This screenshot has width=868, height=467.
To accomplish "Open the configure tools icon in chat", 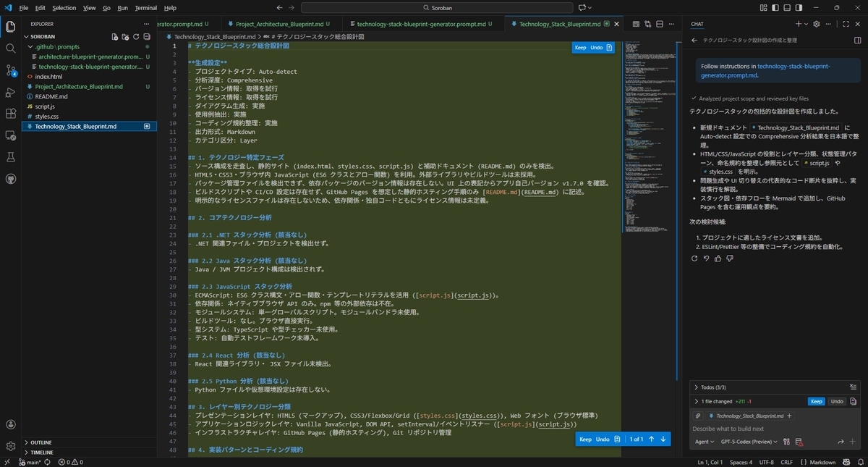I will coord(787,442).
